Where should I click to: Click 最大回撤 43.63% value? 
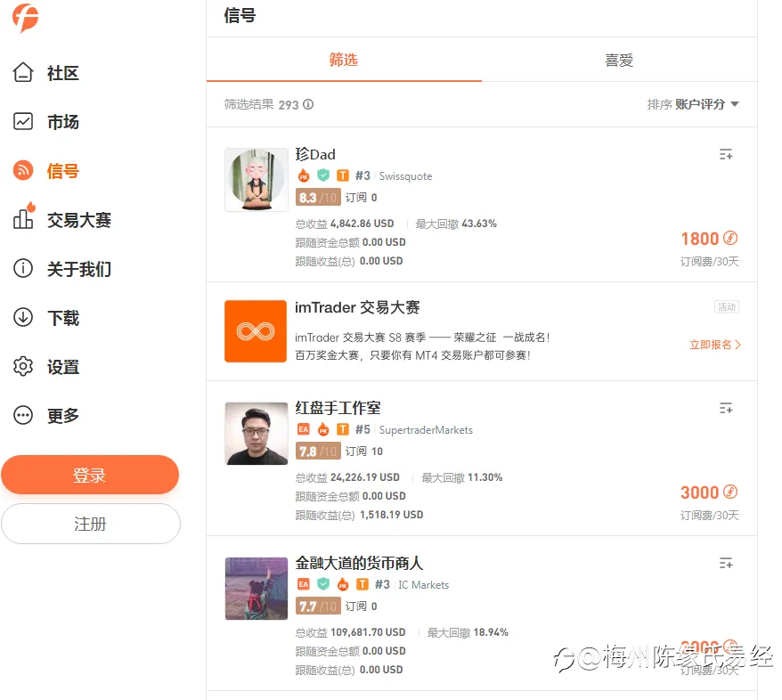[x=479, y=224]
